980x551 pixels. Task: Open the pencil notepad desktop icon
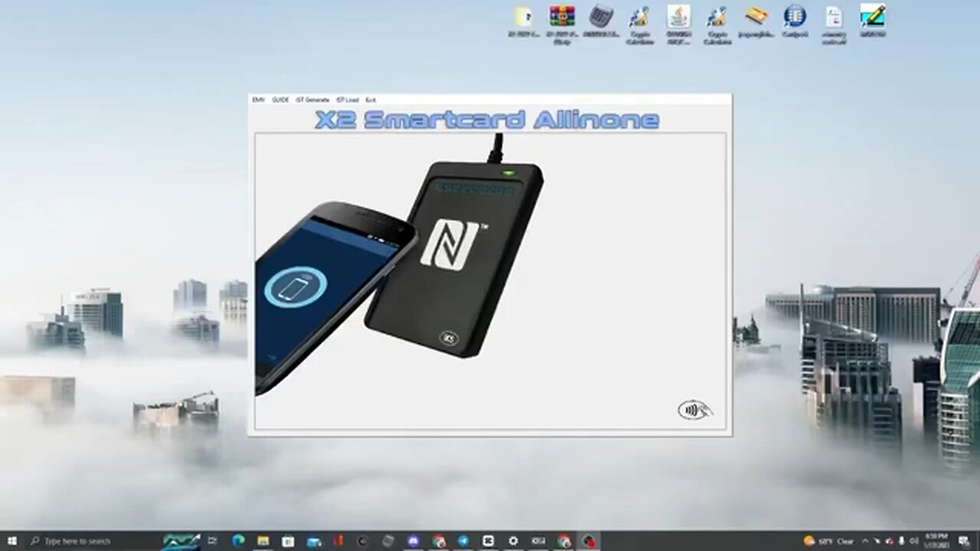872,21
